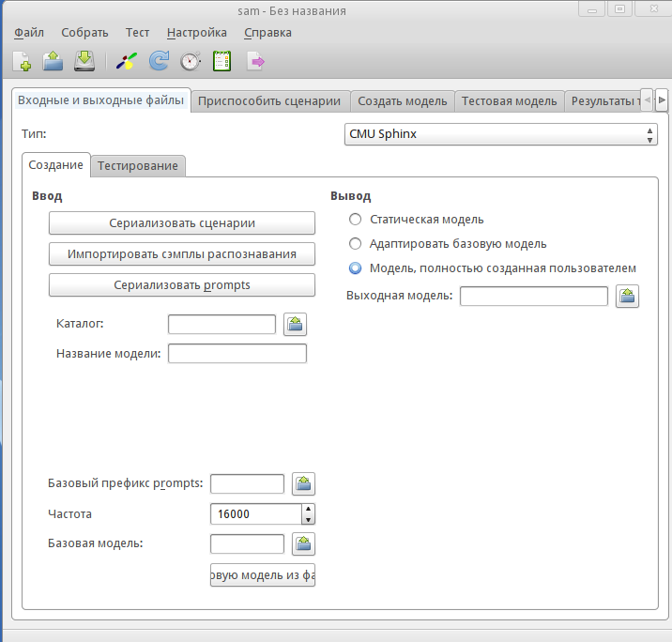Click the blue refresh arrow toolbar icon
This screenshot has width=672, height=642.
159,62
